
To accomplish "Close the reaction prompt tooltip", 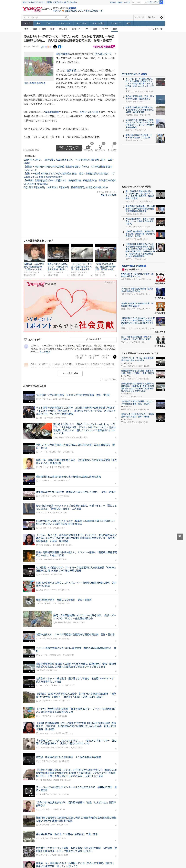I will [80, 147].
